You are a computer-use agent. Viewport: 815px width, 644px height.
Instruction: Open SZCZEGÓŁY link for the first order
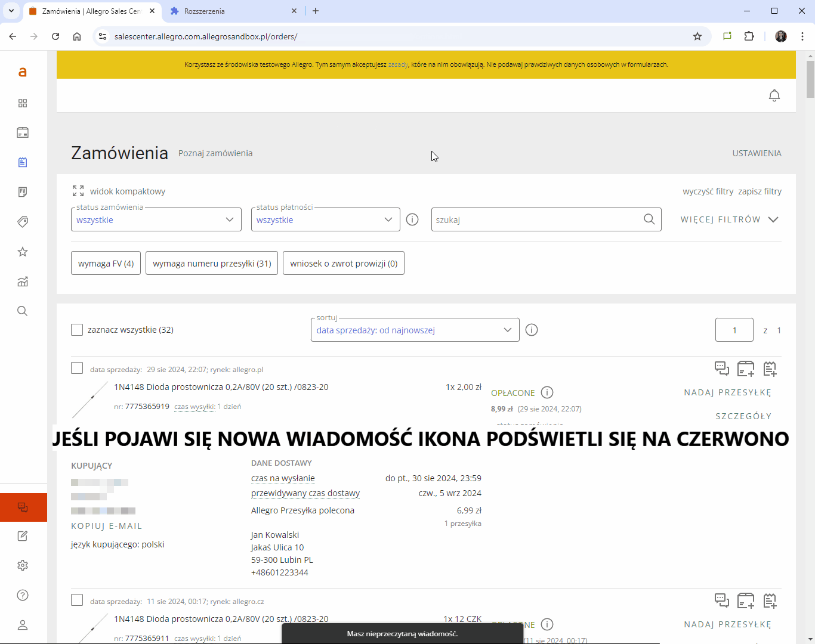[743, 416]
